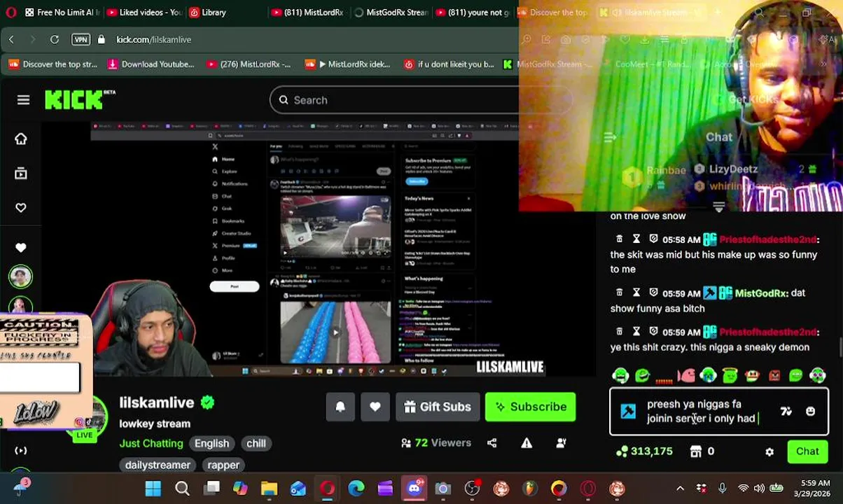Expand the radio-wave icon at sidebar bottom
Image resolution: width=843 pixels, height=504 pixels.
(21, 451)
